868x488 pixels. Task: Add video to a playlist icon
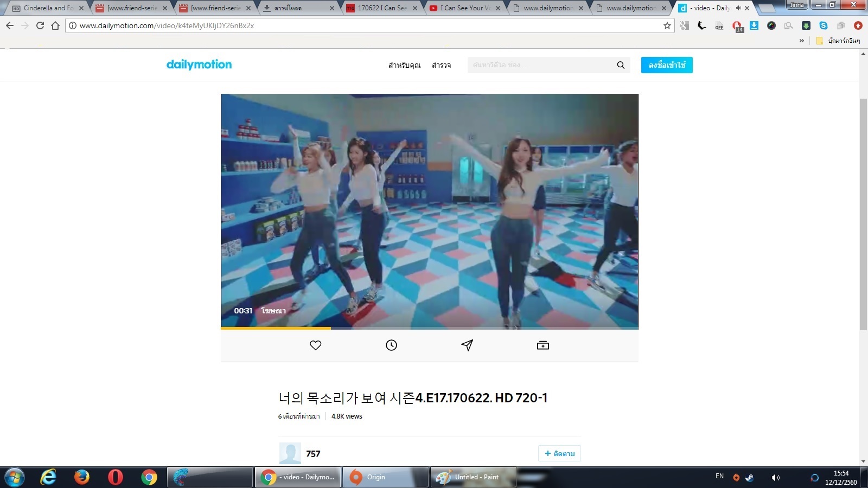click(543, 345)
